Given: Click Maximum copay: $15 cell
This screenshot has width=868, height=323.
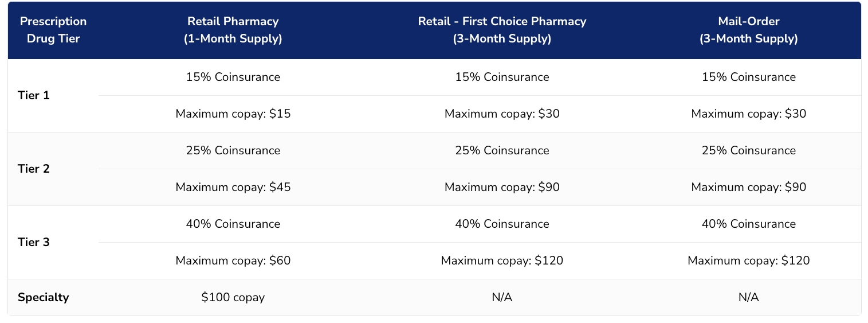Looking at the screenshot, I should [233, 114].
